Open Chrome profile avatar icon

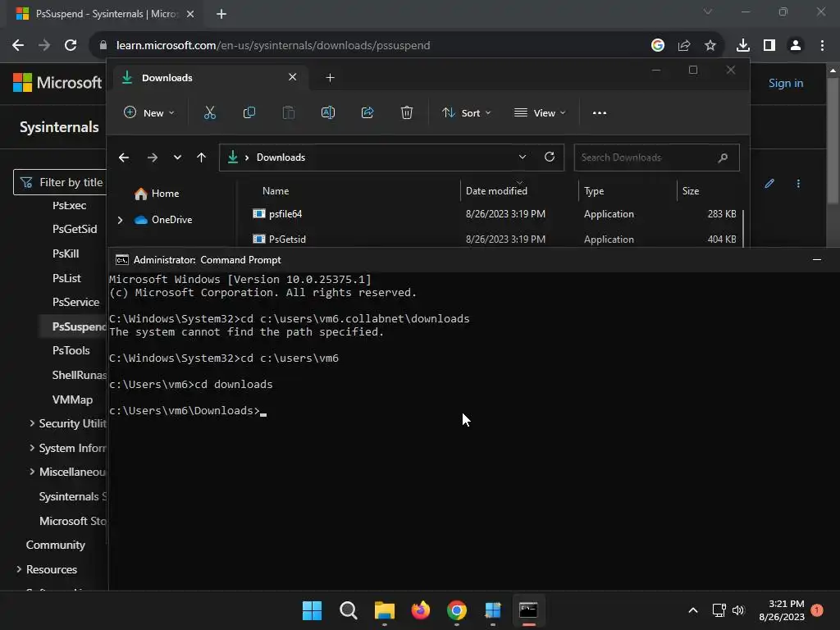click(x=796, y=46)
